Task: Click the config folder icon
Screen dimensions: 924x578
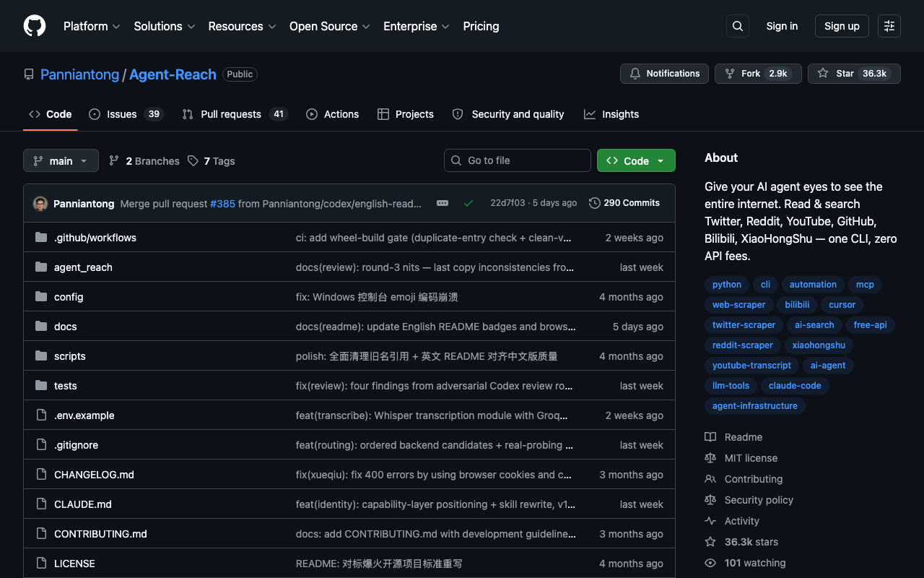Action: (x=41, y=297)
